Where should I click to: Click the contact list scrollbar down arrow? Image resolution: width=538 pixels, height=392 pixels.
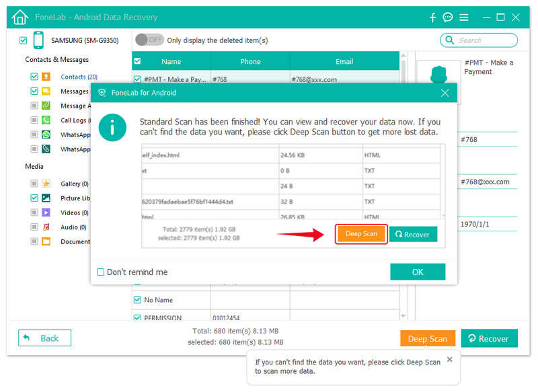[x=403, y=316]
